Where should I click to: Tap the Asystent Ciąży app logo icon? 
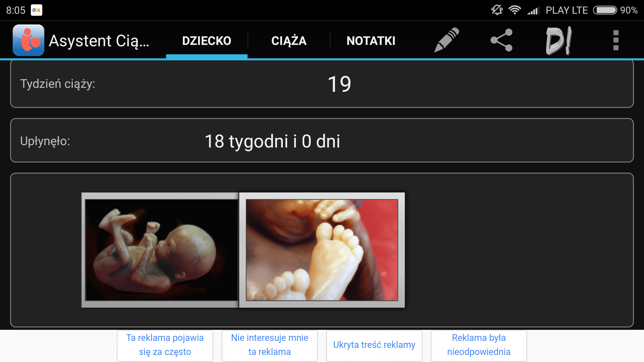point(29,40)
